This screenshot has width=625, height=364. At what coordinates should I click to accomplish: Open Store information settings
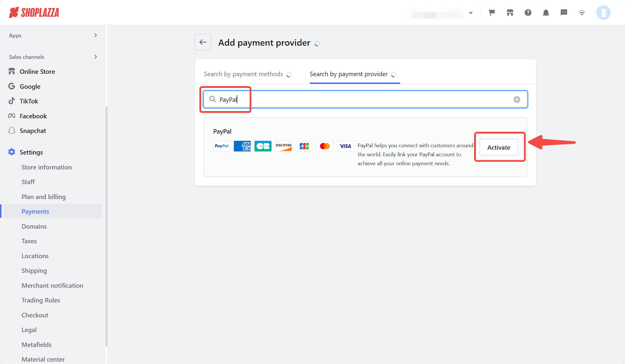[x=46, y=167]
